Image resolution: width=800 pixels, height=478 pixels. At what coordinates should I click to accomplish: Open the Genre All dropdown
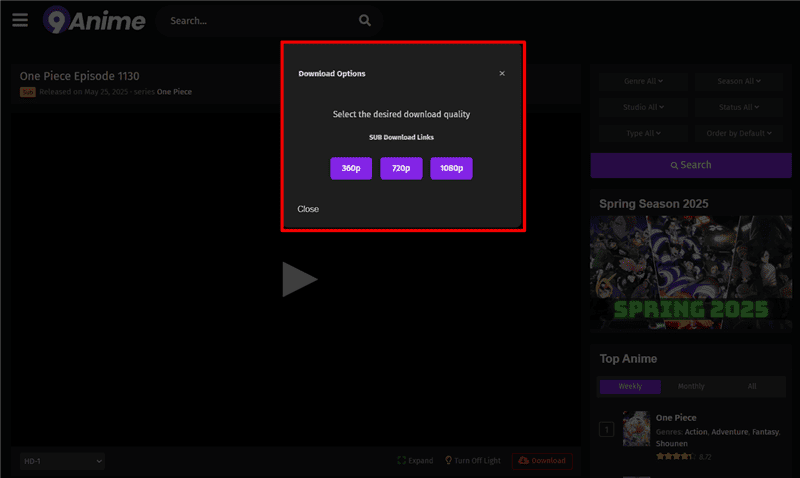pyautogui.click(x=643, y=81)
